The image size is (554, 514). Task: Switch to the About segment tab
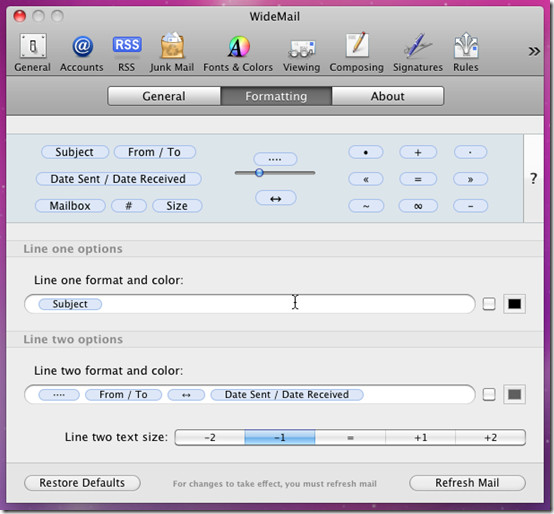click(x=388, y=96)
